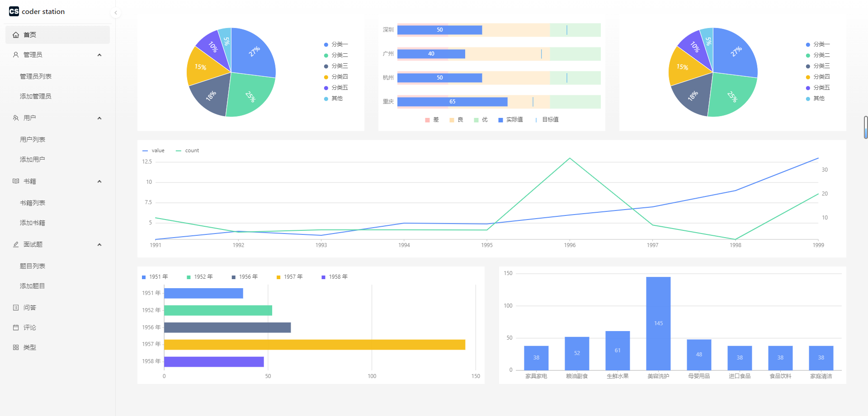Toggle 分类五 in the right pie chart legend

click(818, 88)
